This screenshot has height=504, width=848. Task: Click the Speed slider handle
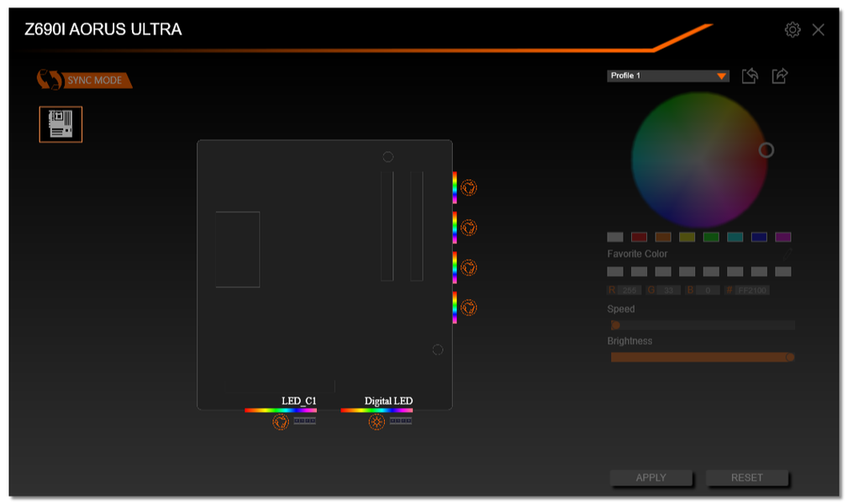point(615,325)
